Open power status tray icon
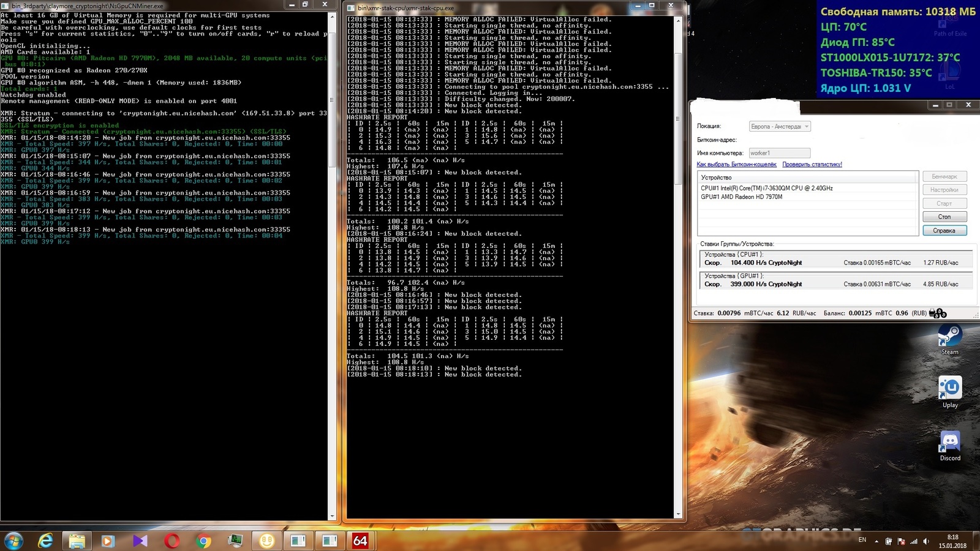 (x=889, y=541)
